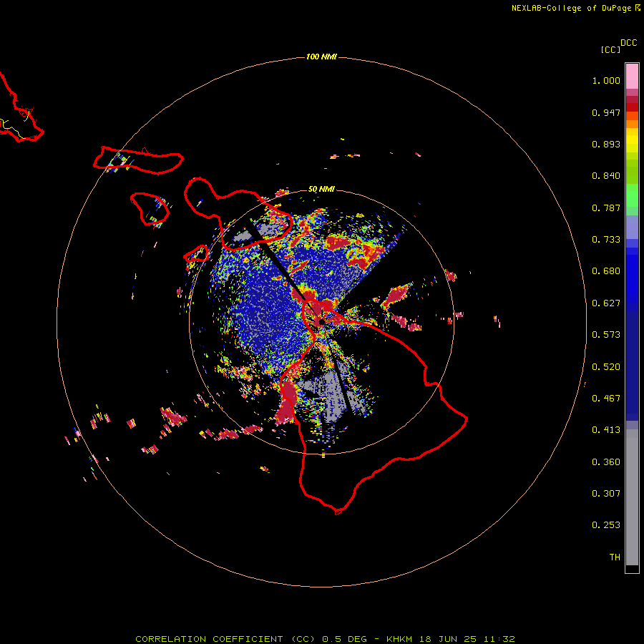Select the 0.840 scale value

[x=606, y=176]
